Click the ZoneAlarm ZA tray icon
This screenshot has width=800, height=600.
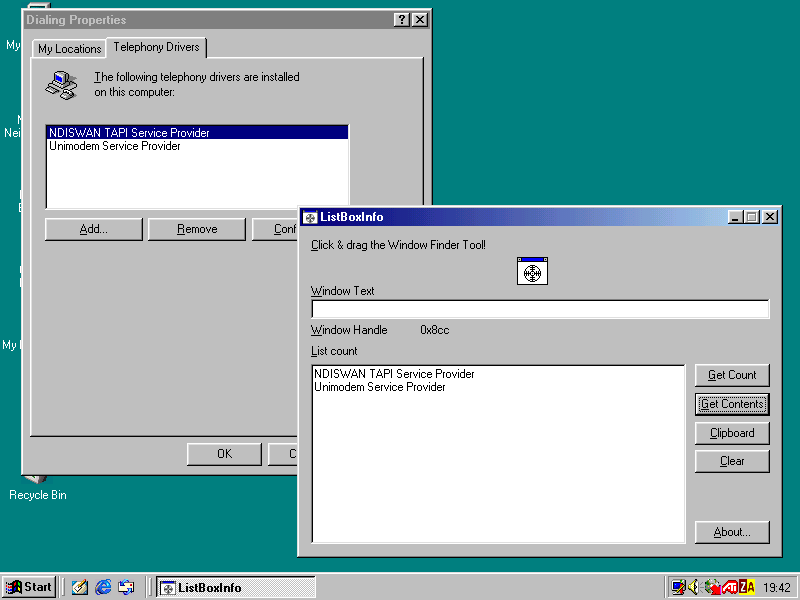point(746,587)
